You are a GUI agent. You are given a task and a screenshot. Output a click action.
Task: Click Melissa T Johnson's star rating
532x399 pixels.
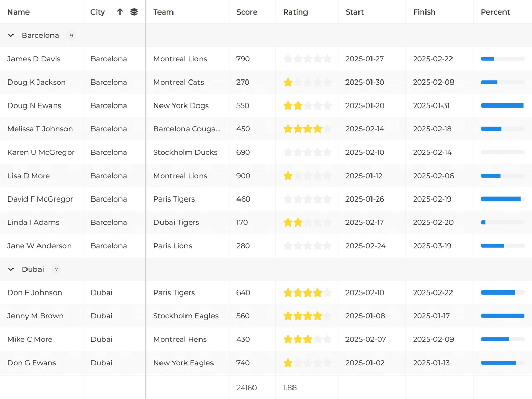307,129
